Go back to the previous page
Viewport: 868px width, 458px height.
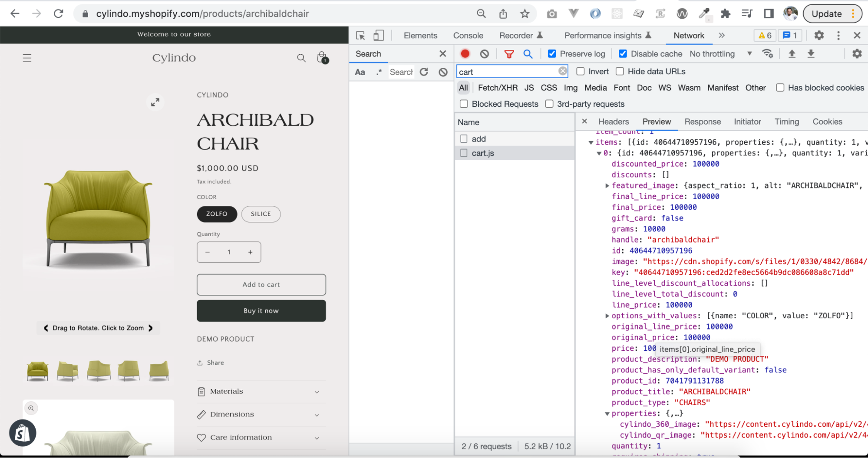pos(15,13)
